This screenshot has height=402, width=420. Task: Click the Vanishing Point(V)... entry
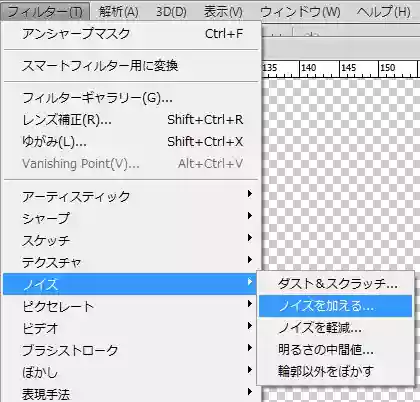coord(131,164)
